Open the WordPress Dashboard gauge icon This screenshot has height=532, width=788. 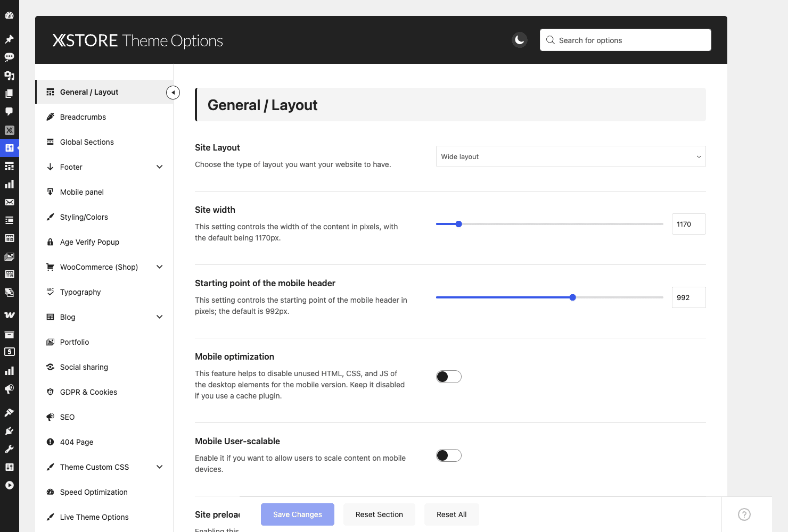[x=9, y=15]
